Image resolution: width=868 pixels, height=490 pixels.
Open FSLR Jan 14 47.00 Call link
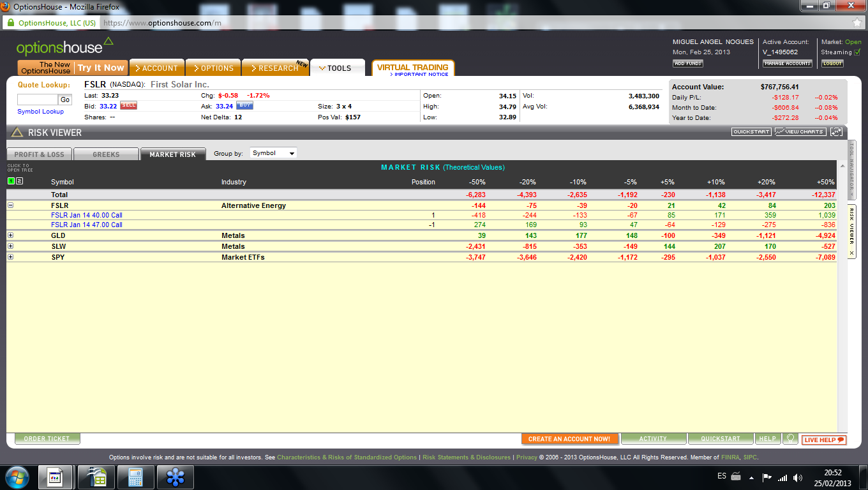tap(87, 225)
